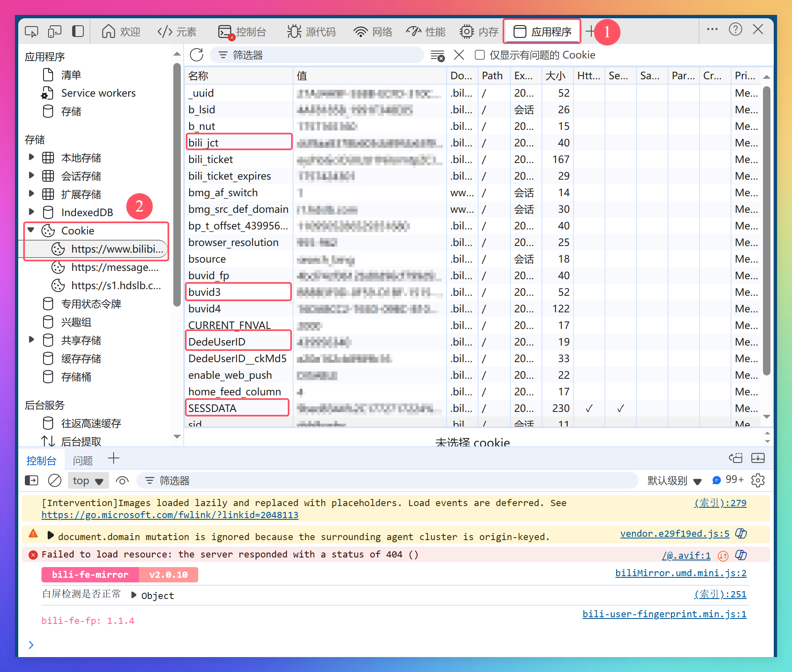792x672 pixels.
Task: Click the inspect element picker icon
Action: pos(32,32)
